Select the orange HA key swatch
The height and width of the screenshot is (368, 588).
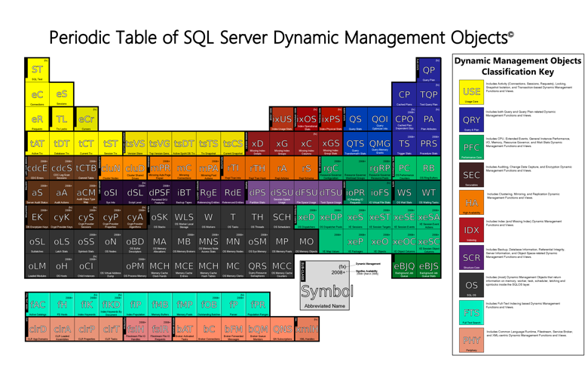pos(471,203)
